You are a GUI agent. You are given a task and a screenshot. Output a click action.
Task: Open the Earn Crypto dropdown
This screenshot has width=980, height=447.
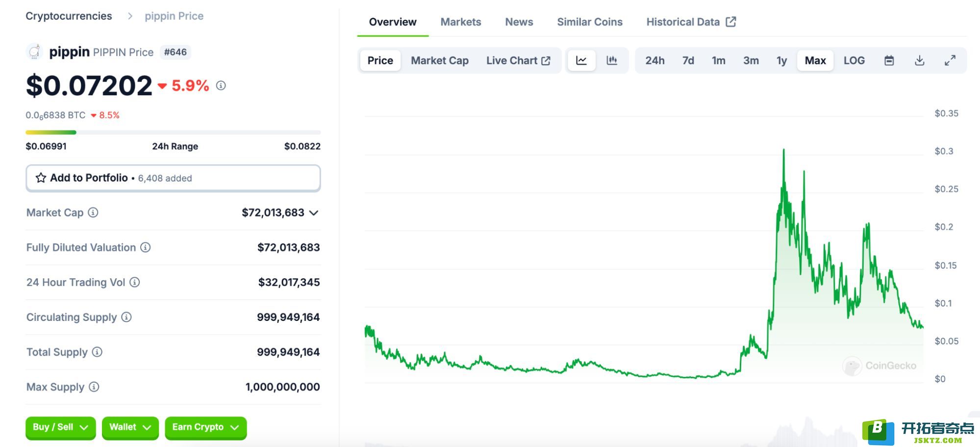point(205,427)
